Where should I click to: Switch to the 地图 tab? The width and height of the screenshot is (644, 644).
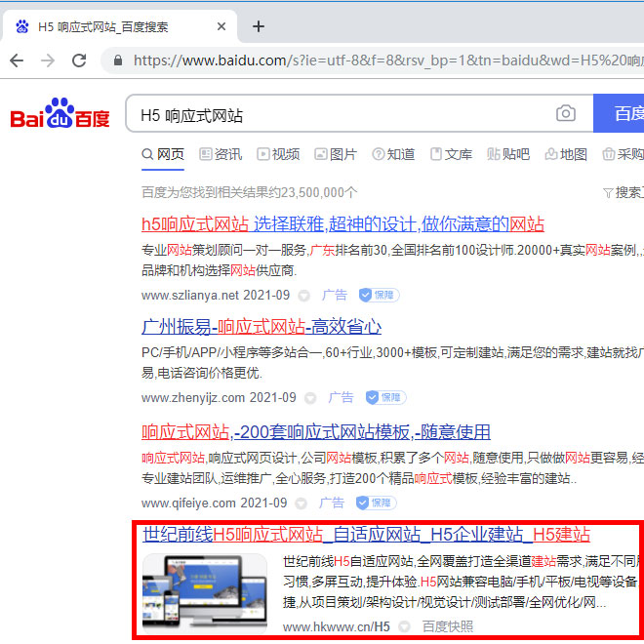coord(566,154)
